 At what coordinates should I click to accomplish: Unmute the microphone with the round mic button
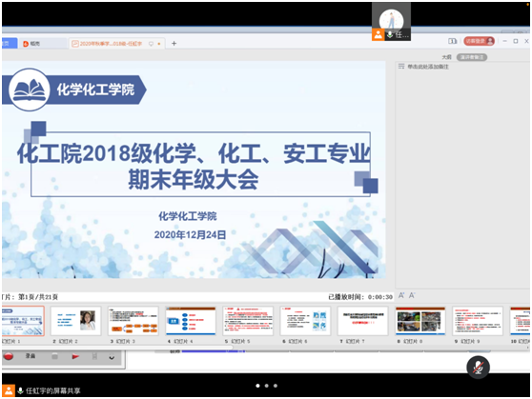click(x=478, y=368)
